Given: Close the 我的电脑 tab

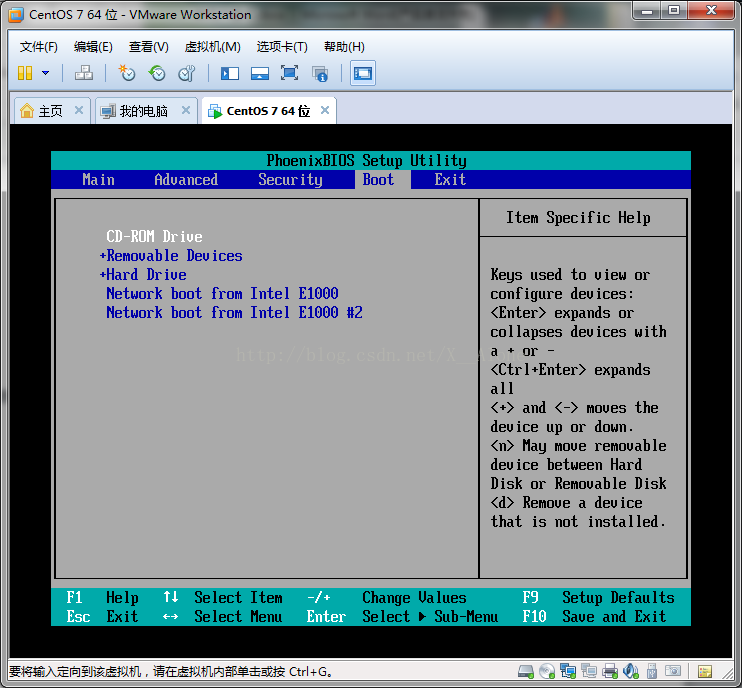Looking at the screenshot, I should tap(186, 110).
